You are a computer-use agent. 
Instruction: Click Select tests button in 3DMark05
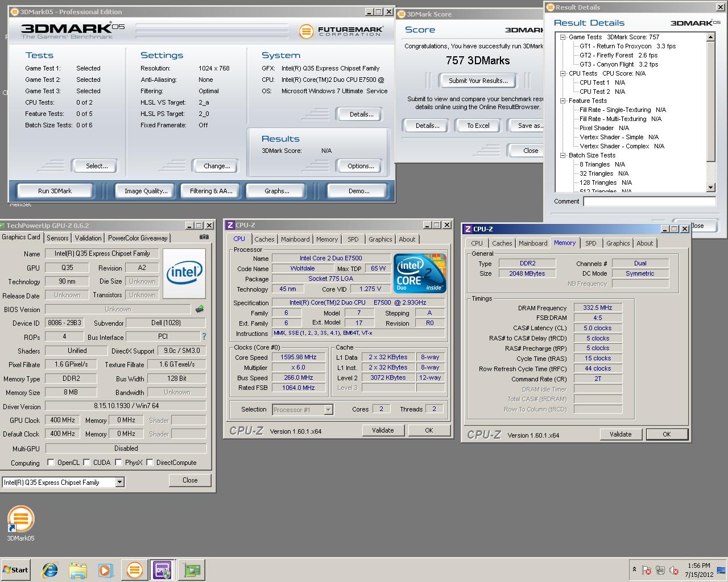pos(97,166)
